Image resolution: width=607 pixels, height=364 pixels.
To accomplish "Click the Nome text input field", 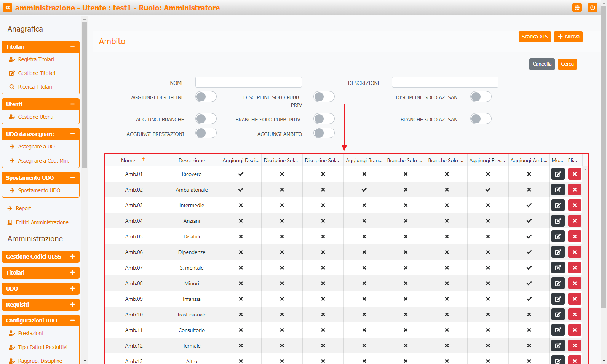I will pyautogui.click(x=248, y=82).
